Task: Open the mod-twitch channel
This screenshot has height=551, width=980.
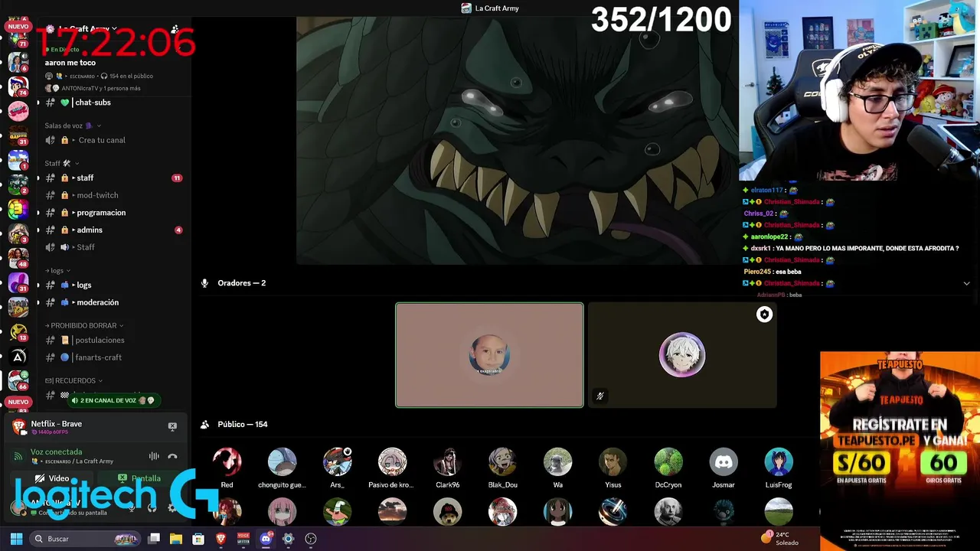Action: [97, 195]
